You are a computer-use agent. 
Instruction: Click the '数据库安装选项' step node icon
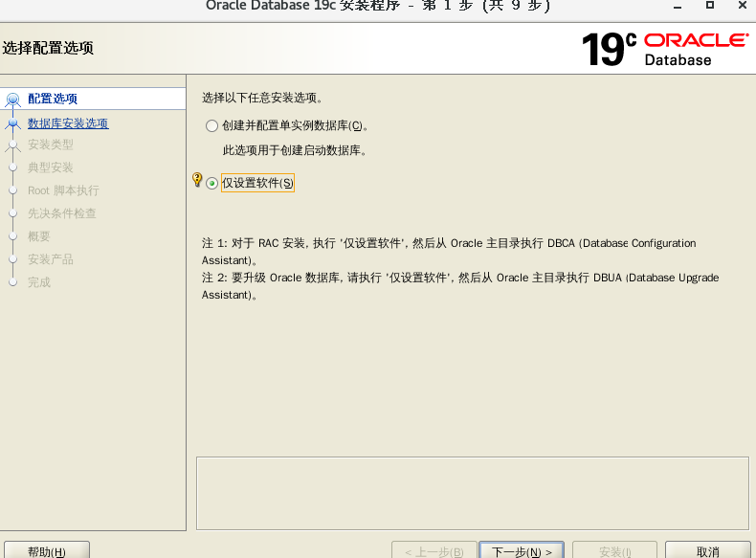tap(13, 123)
